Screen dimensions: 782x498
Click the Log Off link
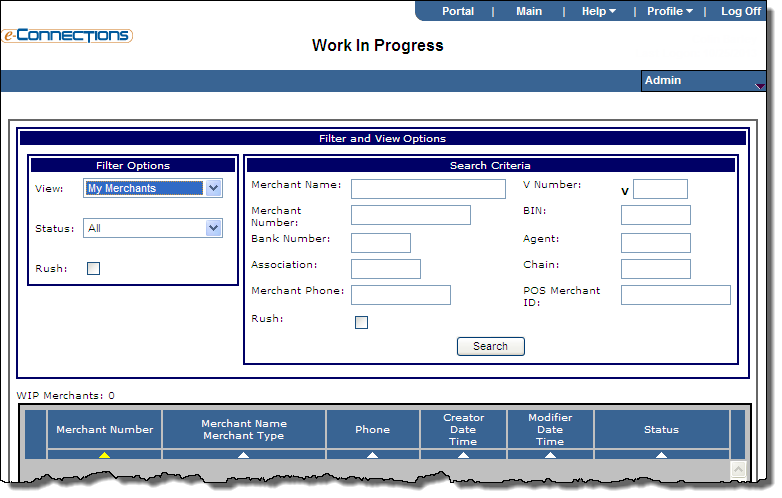point(740,11)
